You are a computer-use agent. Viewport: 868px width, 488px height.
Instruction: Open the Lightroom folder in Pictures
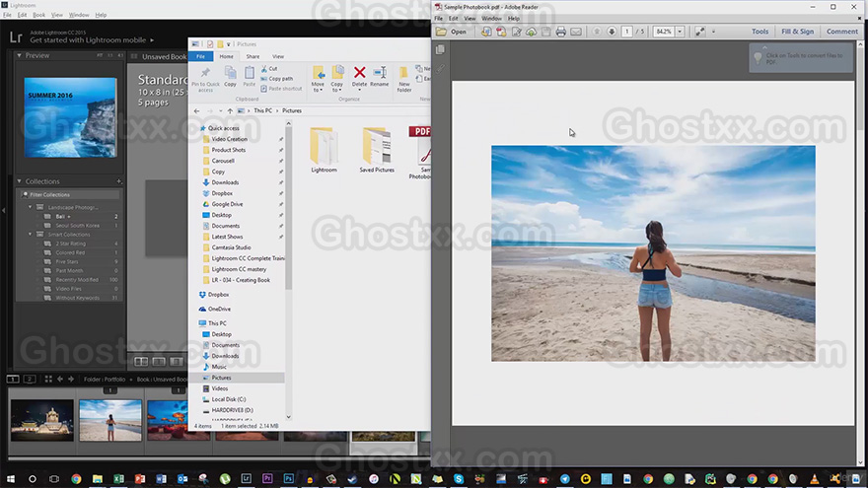(x=324, y=150)
